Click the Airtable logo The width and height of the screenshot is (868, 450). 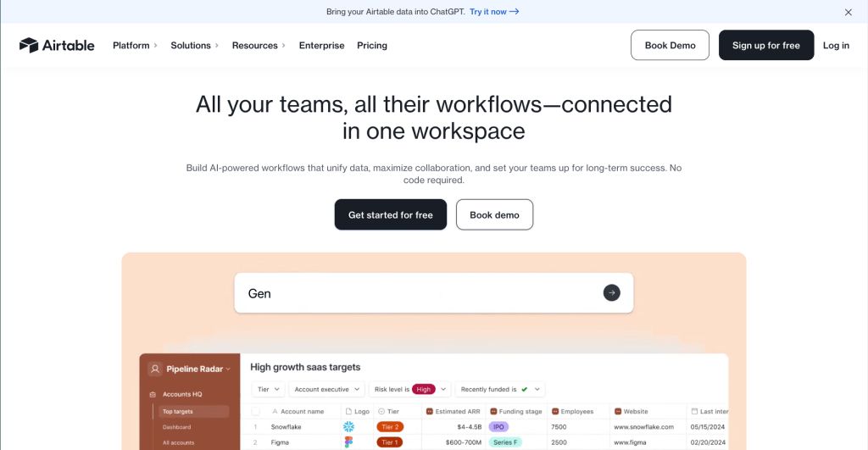(x=57, y=46)
